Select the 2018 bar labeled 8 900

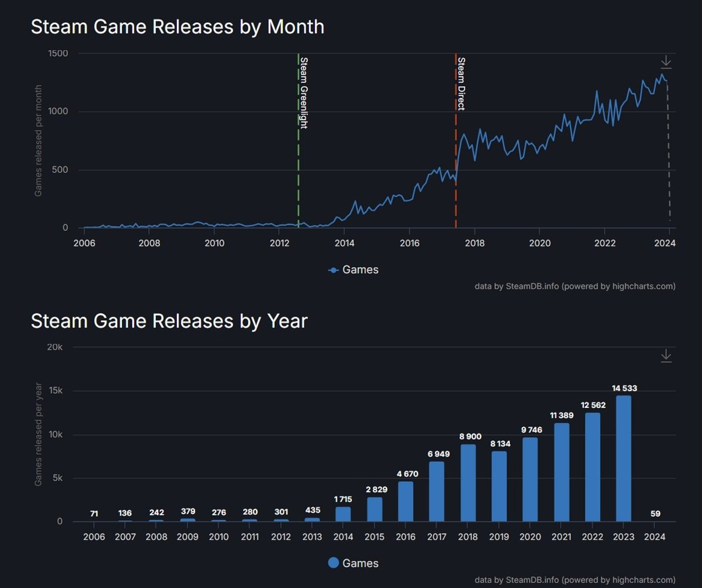pyautogui.click(x=468, y=483)
